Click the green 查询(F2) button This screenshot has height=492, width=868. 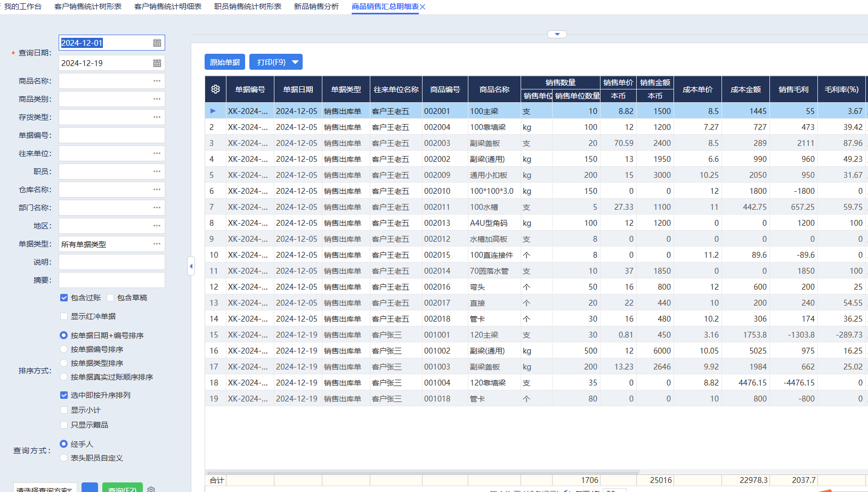click(123, 488)
